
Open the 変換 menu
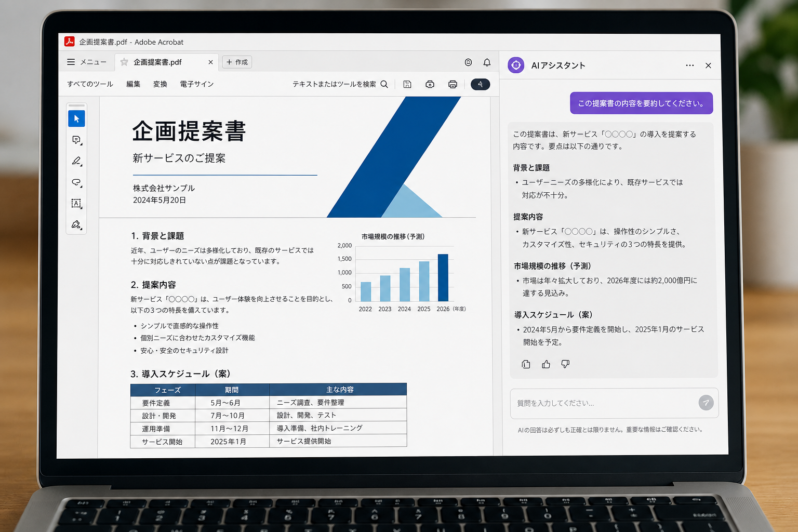coord(160,84)
